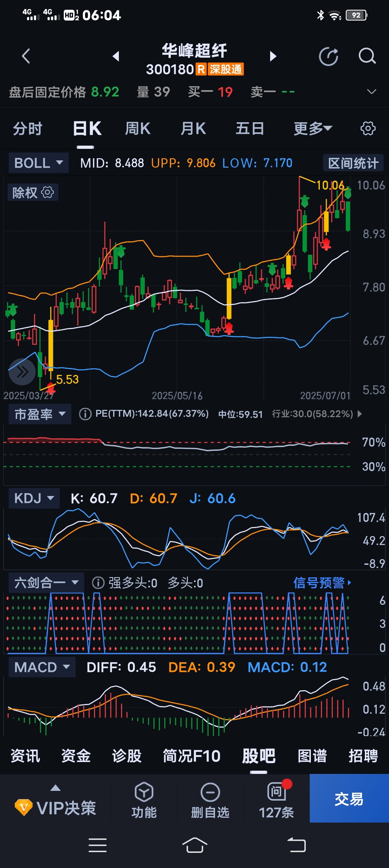The width and height of the screenshot is (389, 868).
Task: Open 股吧 forum tab
Action: tap(259, 756)
